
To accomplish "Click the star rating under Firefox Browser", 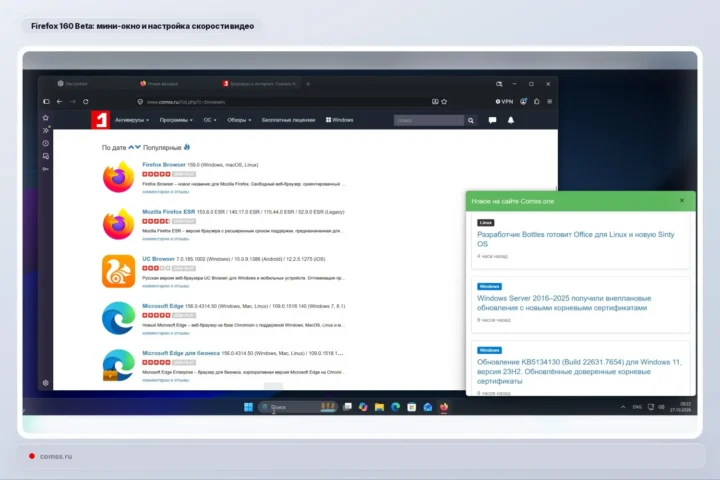I will coord(156,174).
